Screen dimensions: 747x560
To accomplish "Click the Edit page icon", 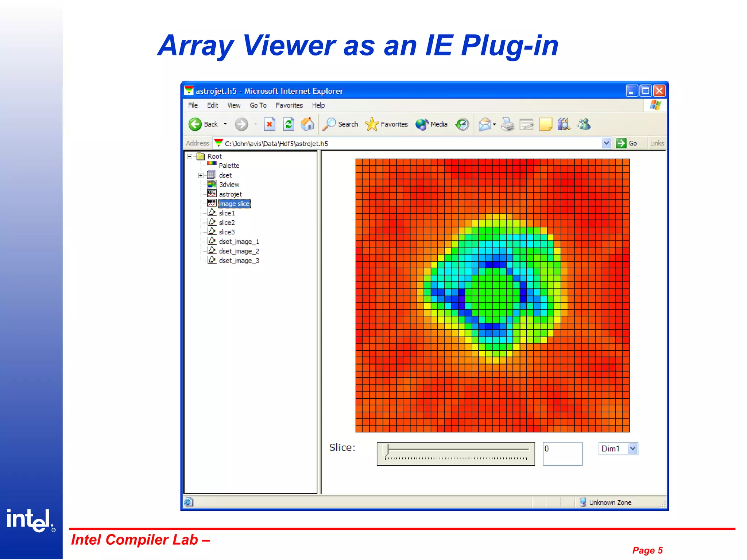I will click(526, 125).
